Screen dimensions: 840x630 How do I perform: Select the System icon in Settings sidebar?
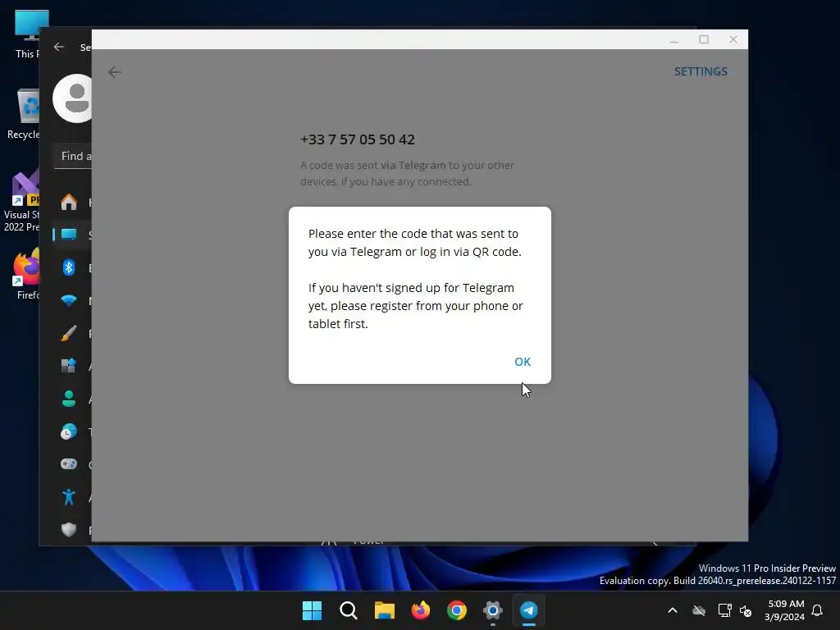coord(69,235)
